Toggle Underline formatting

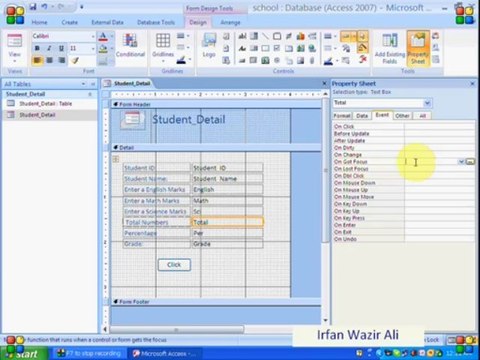click(62, 48)
